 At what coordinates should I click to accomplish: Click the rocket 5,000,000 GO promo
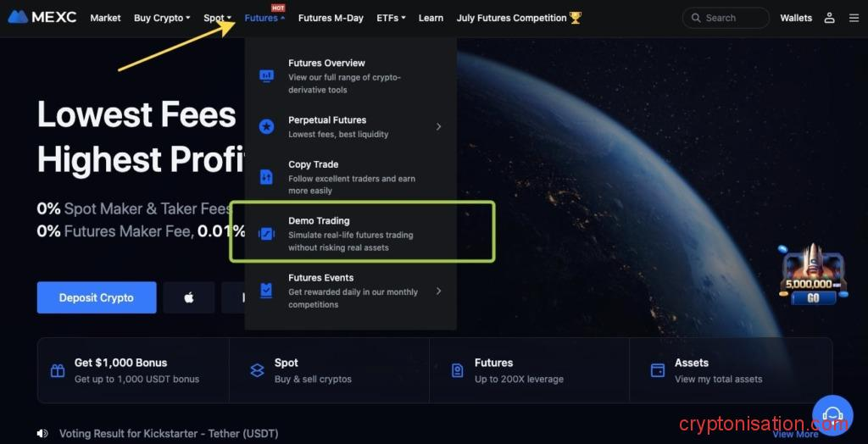[x=813, y=275]
